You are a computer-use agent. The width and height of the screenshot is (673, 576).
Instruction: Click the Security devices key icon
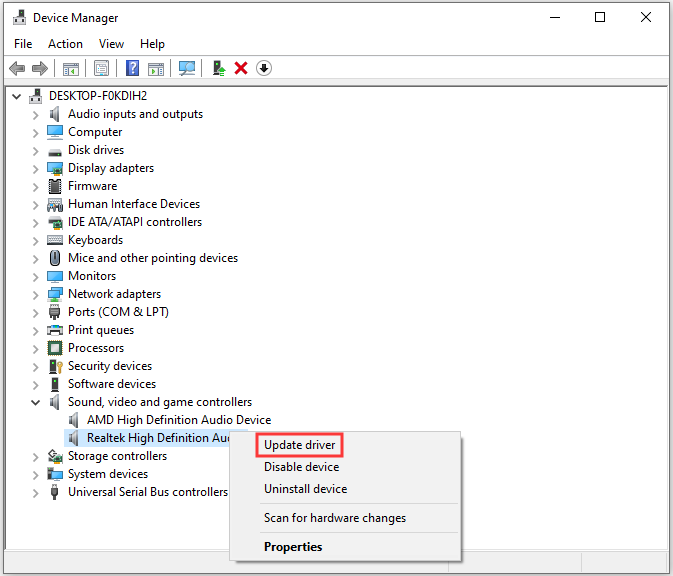[55, 366]
